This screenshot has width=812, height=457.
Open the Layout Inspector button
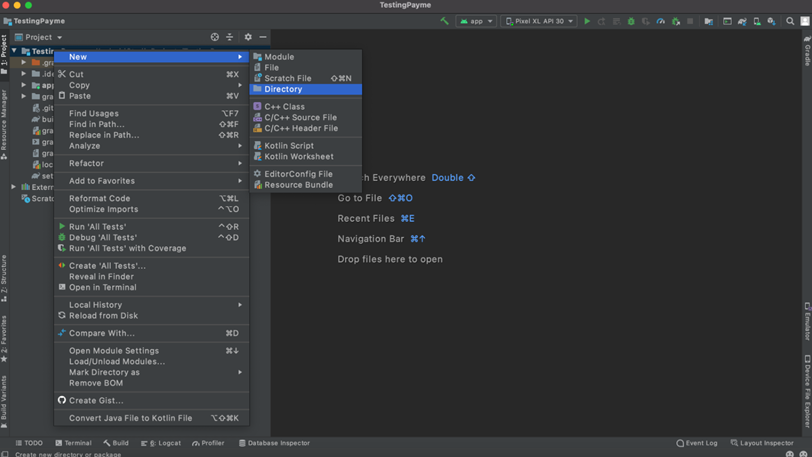coord(762,443)
